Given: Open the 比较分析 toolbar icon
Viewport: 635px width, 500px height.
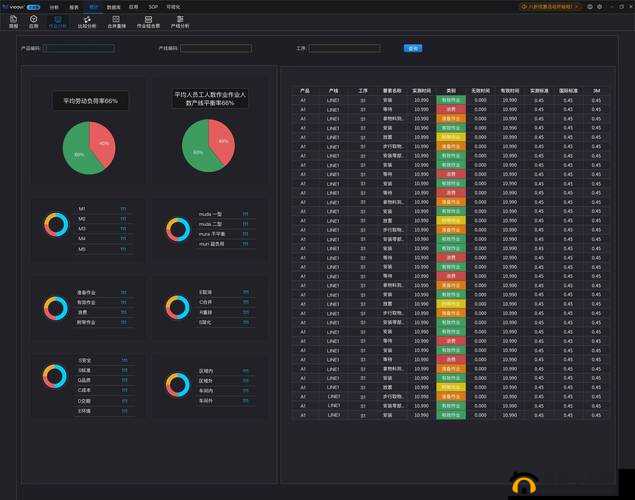Looking at the screenshot, I should (87, 21).
